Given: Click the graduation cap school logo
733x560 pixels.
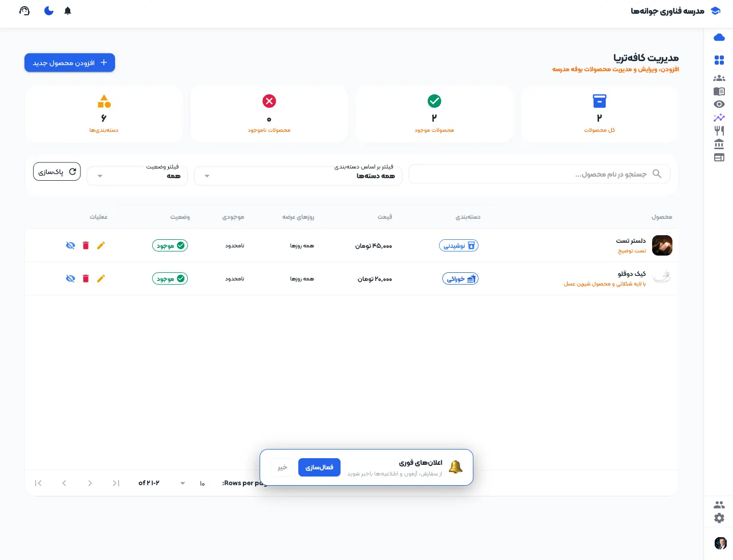Looking at the screenshot, I should (715, 11).
